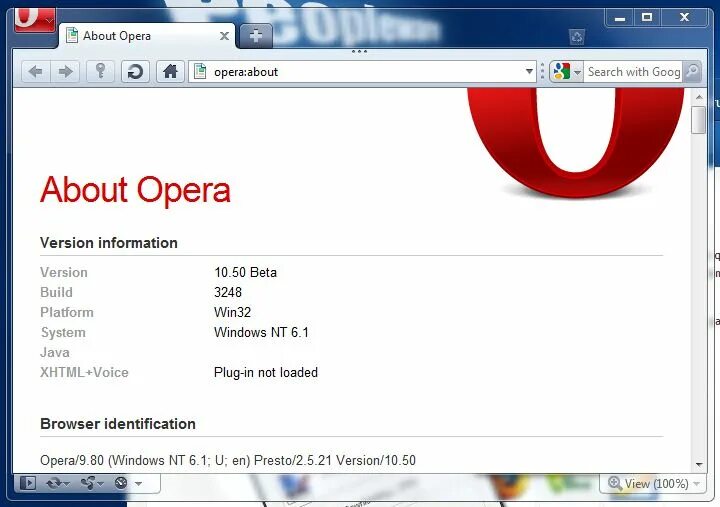The width and height of the screenshot is (720, 507).
Task: Click the scrollbar down arrow
Action: (x=699, y=464)
